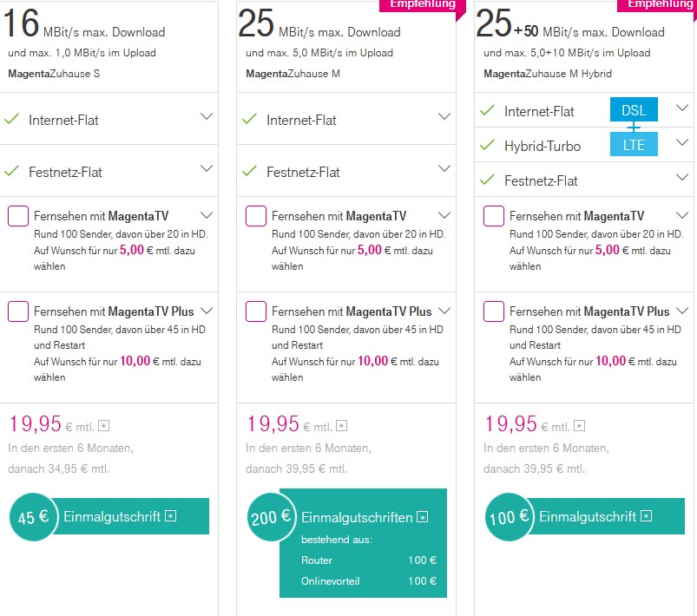The height and width of the screenshot is (616, 697).
Task: Click the 45 € Einmalgutschrift banner
Action: pos(109,516)
